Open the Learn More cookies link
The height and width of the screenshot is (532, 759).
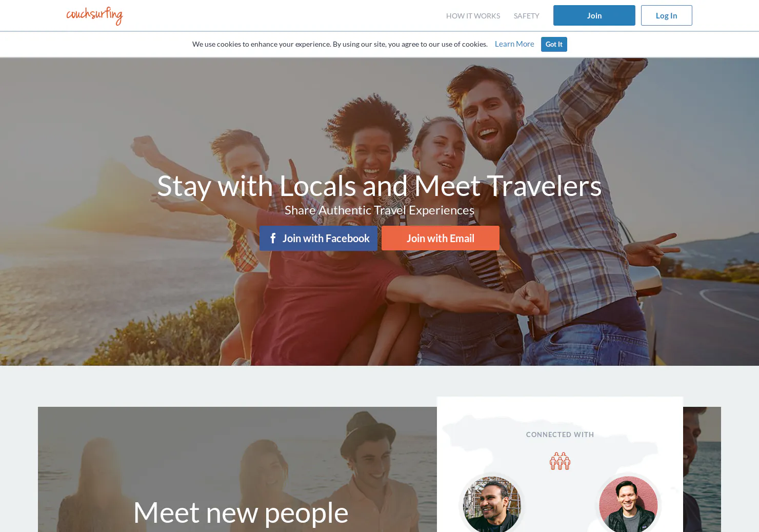[x=514, y=44]
